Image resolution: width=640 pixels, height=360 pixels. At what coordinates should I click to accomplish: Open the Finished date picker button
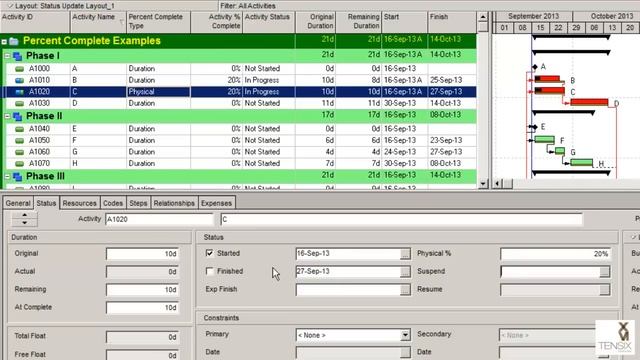point(405,272)
